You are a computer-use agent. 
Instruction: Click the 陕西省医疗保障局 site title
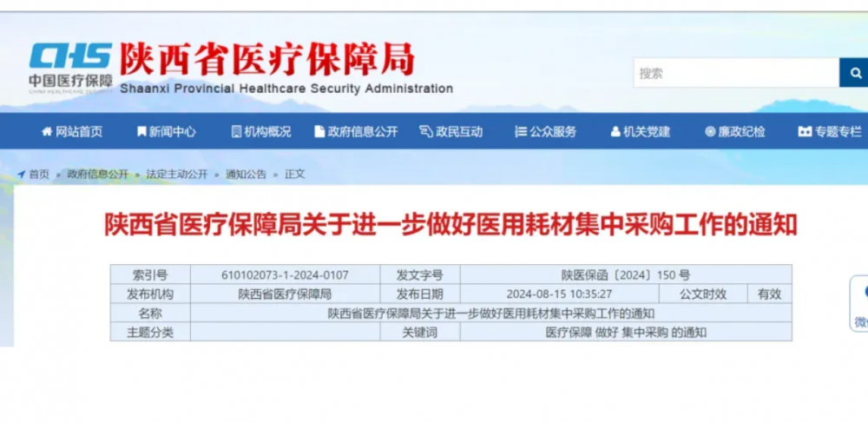point(266,58)
